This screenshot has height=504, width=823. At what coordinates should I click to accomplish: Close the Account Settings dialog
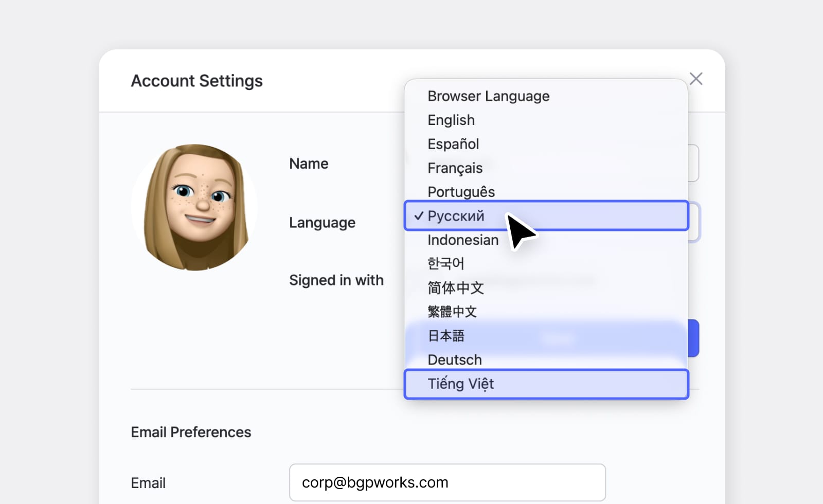point(696,79)
